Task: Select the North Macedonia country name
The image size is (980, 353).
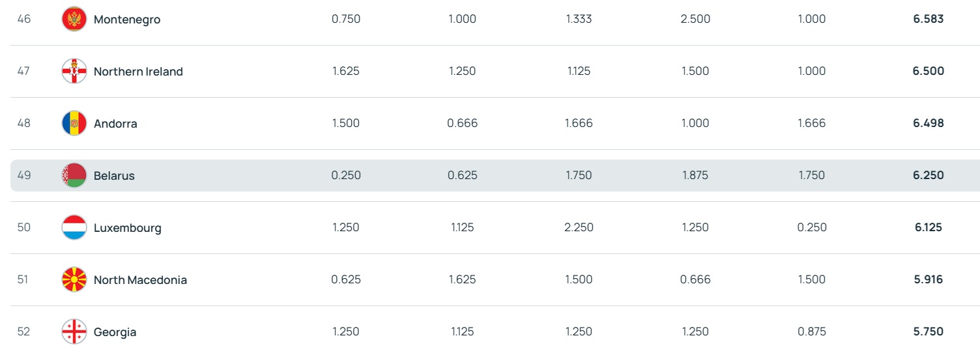Action: pyautogui.click(x=140, y=280)
